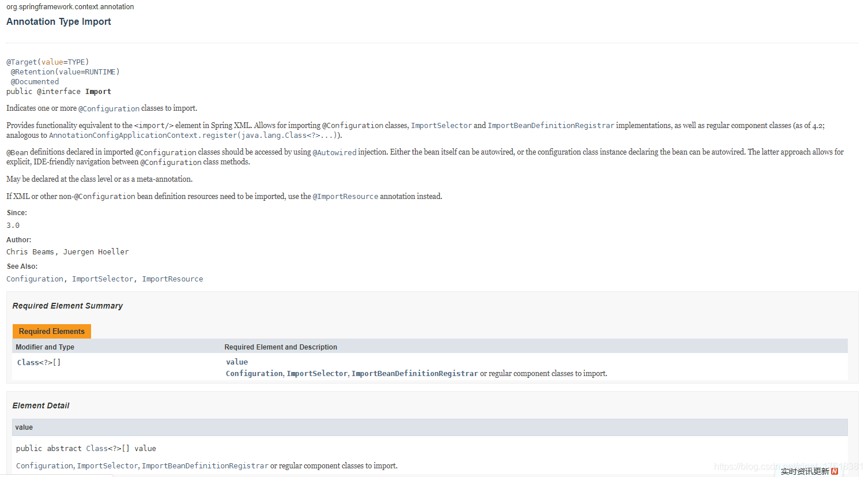Screen dimensions: 868x477
Task: Click the red N icon beside 实时资讯更新
Action: tap(835, 471)
